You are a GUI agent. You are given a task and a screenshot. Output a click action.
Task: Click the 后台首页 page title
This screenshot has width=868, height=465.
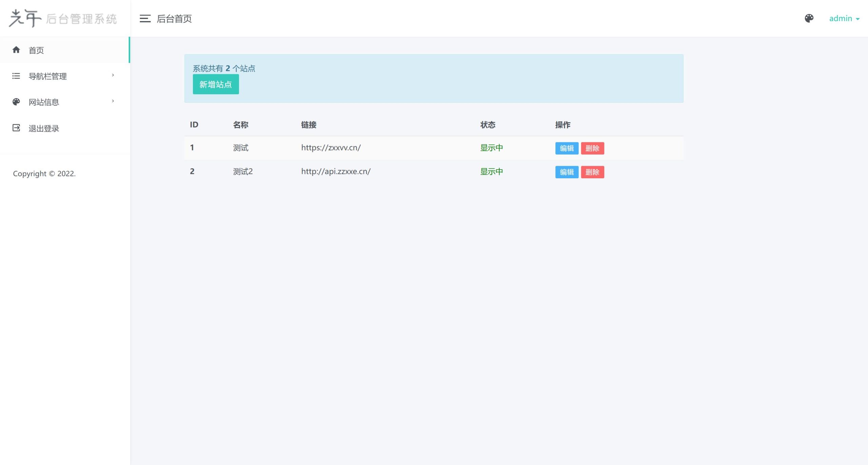(174, 19)
